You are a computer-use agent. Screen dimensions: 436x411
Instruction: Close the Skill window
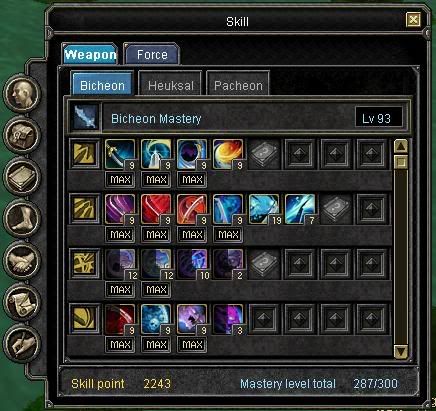pyautogui.click(x=413, y=20)
